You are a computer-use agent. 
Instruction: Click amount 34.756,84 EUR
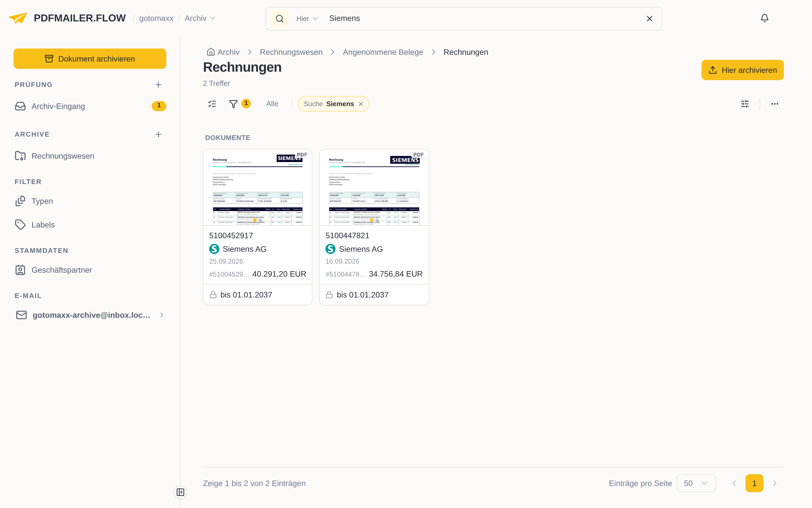pos(396,274)
